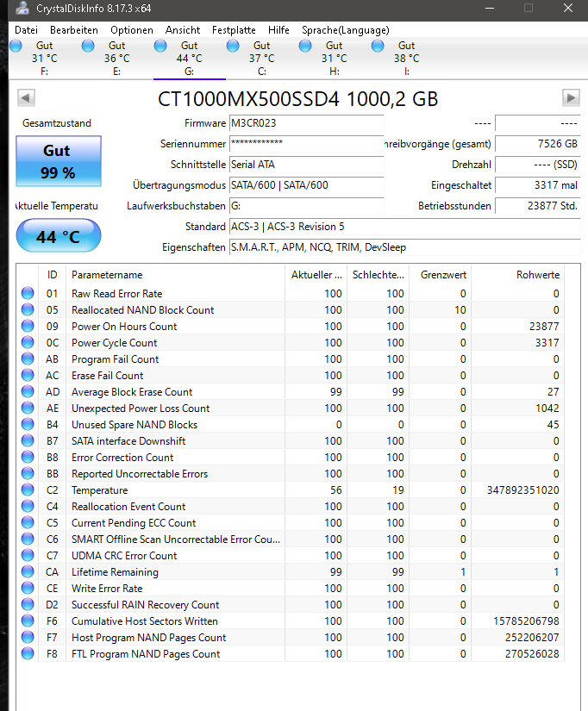
Task: Open the Hilfe menu
Action: [278, 30]
